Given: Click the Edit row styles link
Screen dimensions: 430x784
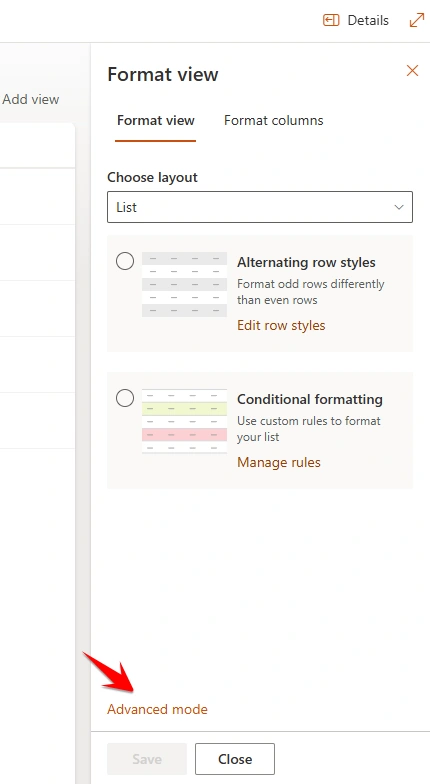Looking at the screenshot, I should [281, 326].
